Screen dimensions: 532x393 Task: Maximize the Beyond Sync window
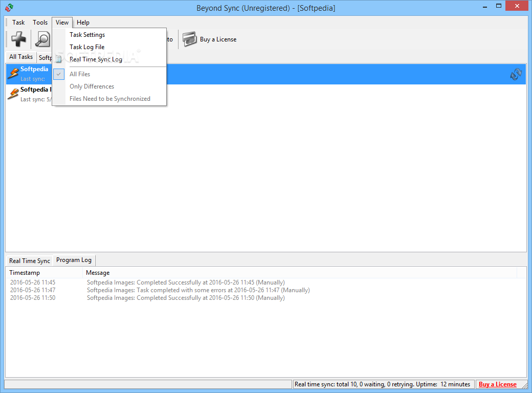point(498,6)
